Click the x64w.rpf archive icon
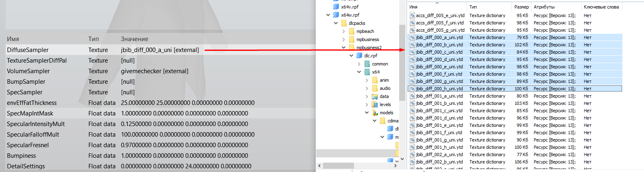This screenshot has height=172, width=644. coord(336,15)
